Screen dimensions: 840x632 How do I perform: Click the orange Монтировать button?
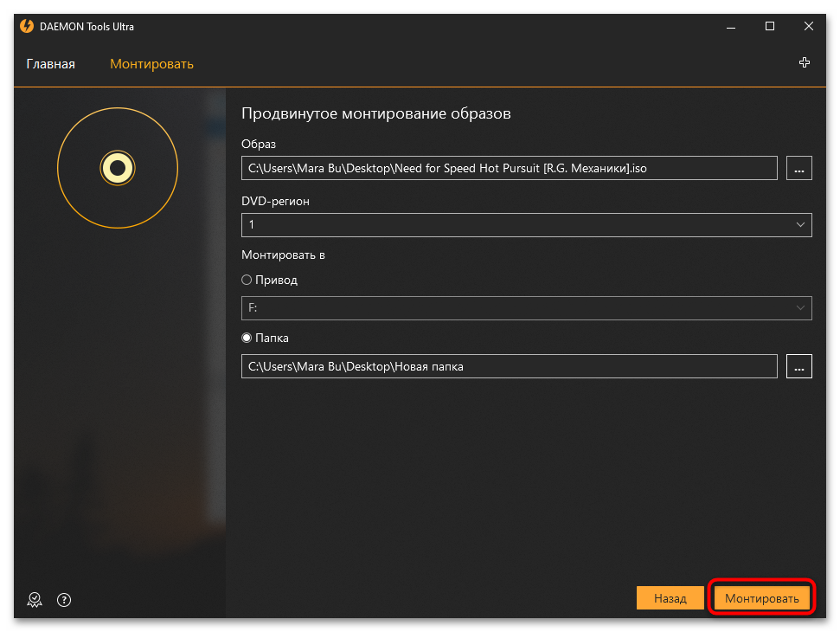pos(762,598)
